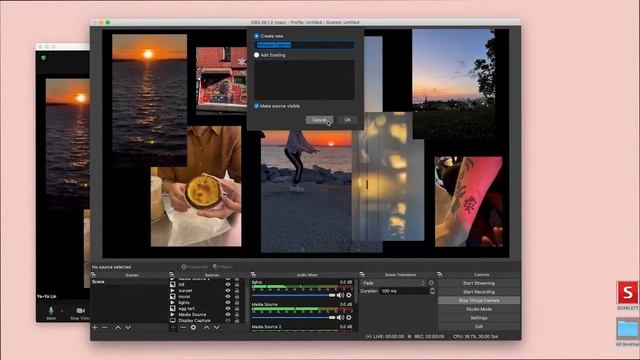Viewport: 640px width, 360px height.
Task: Pop out the Controls dock icon
Action: click(x=440, y=275)
